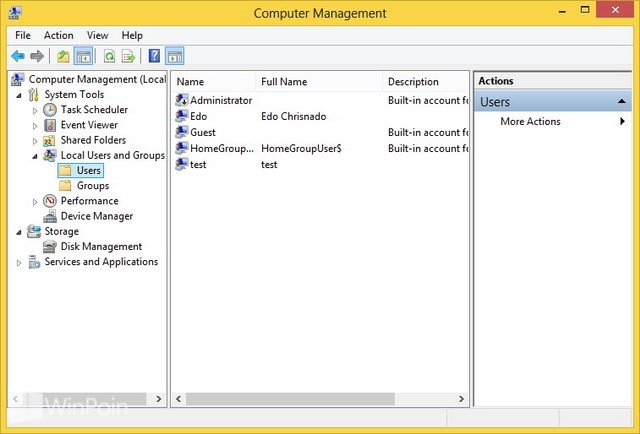Click list pane scroll left arrow
This screenshot has height=434, width=640.
tap(178, 399)
